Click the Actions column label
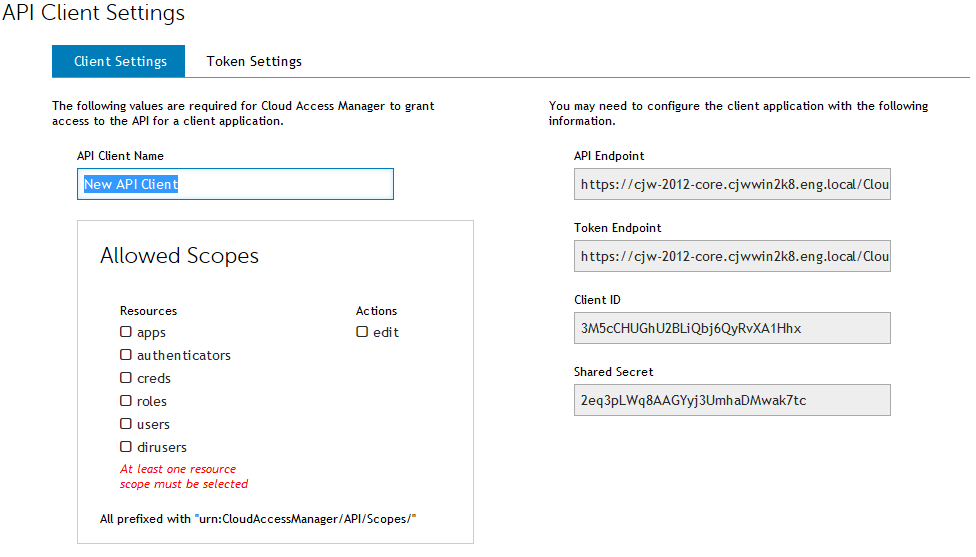This screenshot has width=976, height=557. coord(376,311)
